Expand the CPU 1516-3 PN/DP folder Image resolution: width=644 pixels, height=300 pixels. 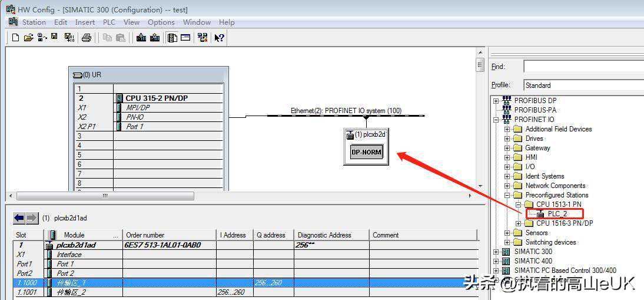(519, 223)
